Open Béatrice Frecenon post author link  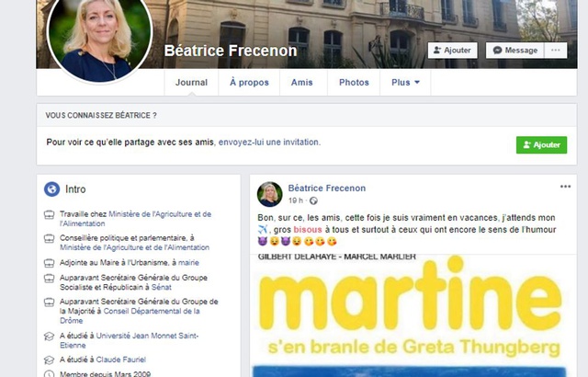click(x=327, y=188)
